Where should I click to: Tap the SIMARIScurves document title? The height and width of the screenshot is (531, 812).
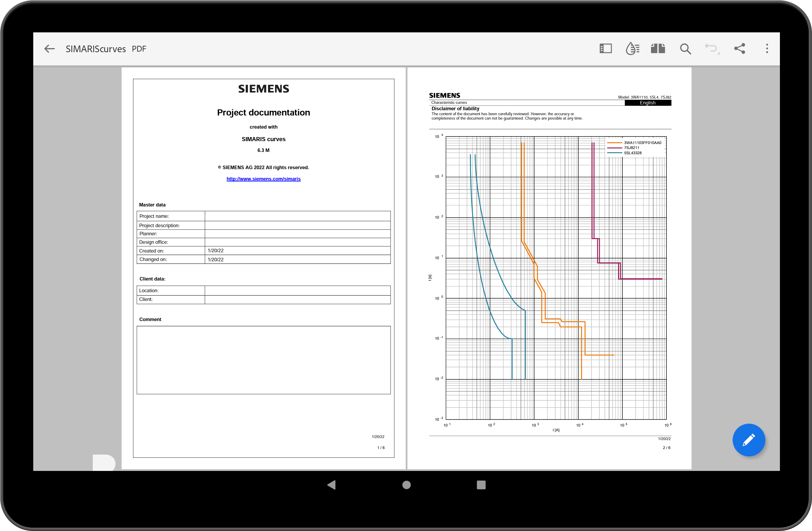pyautogui.click(x=96, y=49)
